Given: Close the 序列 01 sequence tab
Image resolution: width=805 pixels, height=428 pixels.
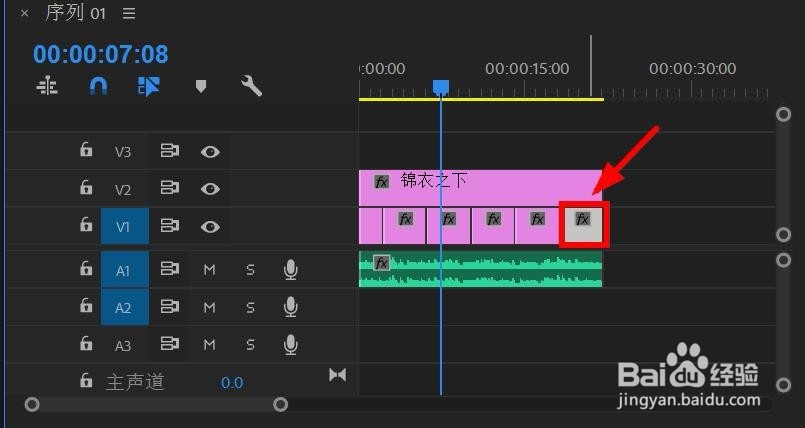Looking at the screenshot, I should pos(24,13).
